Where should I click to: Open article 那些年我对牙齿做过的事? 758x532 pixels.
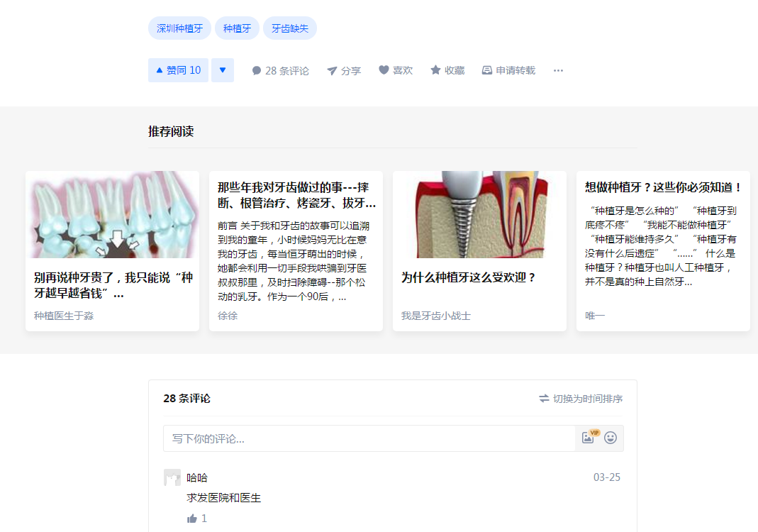point(296,195)
